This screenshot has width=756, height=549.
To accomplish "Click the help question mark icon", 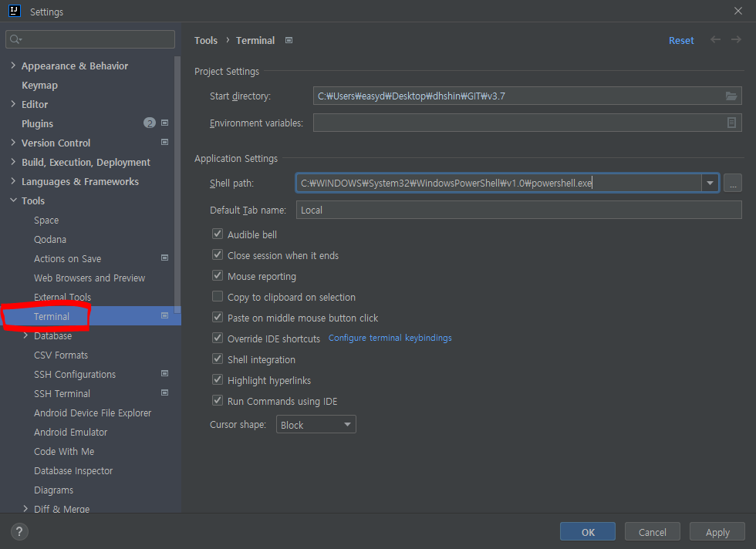I will [20, 531].
